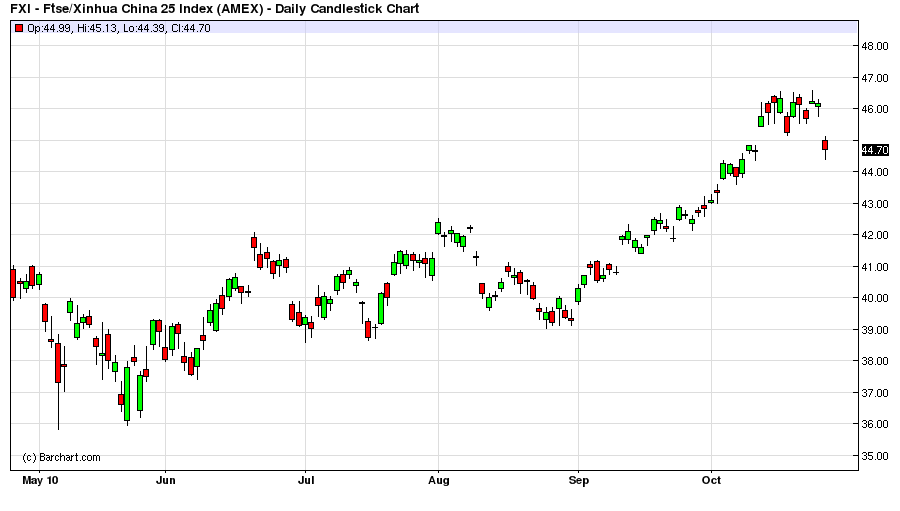This screenshot has height=511, width=900.
Task: Click the 48.00 price axis label
Action: tap(875, 46)
